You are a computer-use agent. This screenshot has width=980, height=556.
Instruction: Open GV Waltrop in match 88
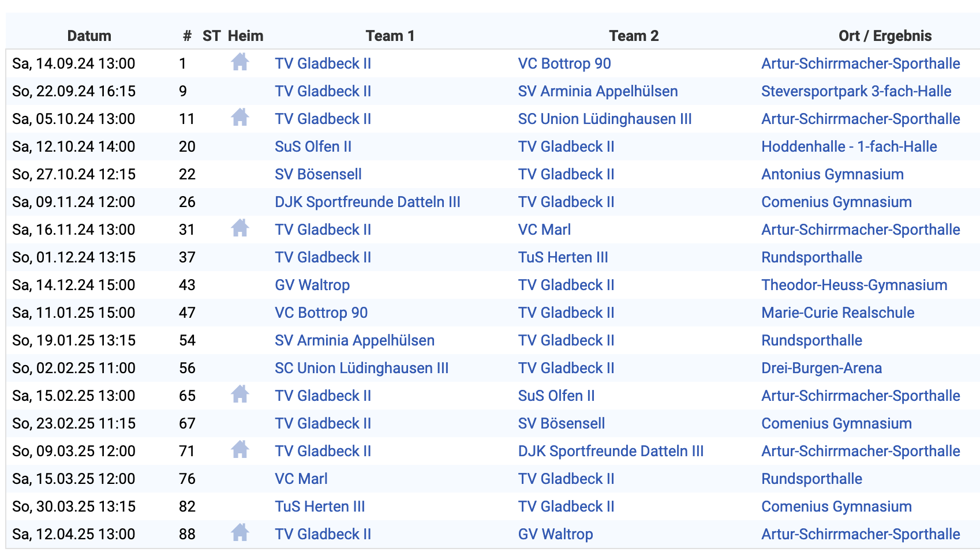pyautogui.click(x=555, y=534)
